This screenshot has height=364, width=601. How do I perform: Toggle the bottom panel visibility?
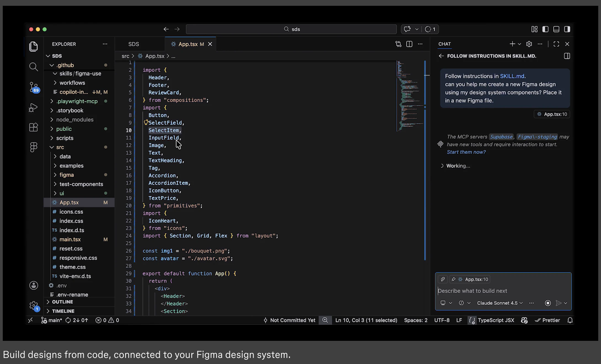(556, 29)
